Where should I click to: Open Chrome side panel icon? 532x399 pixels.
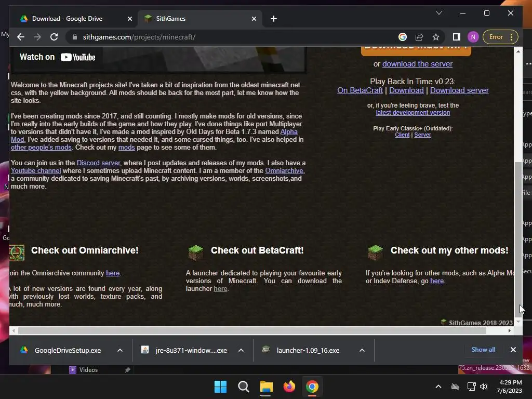point(457,37)
